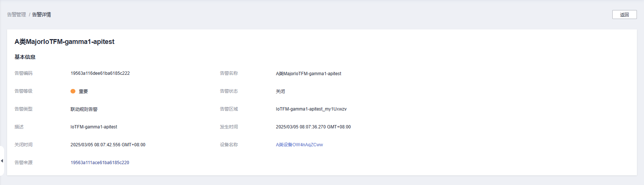This screenshot has height=185, width=644.
Task: Open 告警管理 breadcrumb link
Action: (x=16, y=15)
